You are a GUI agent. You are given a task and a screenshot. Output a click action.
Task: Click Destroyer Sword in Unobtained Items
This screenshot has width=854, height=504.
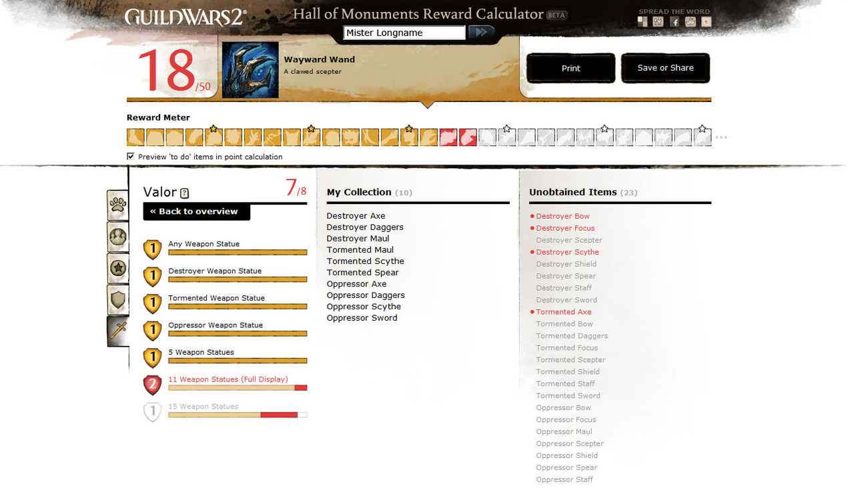(566, 300)
